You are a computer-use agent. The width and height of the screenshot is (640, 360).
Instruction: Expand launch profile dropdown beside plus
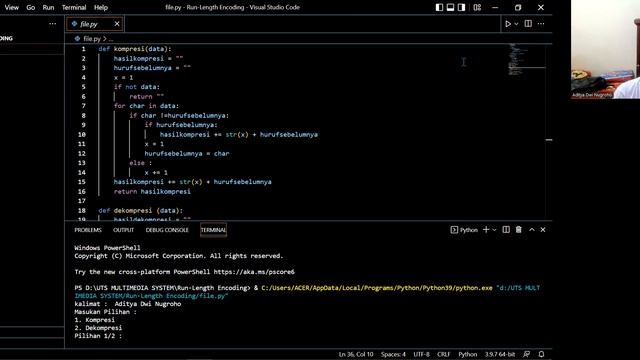click(x=494, y=230)
